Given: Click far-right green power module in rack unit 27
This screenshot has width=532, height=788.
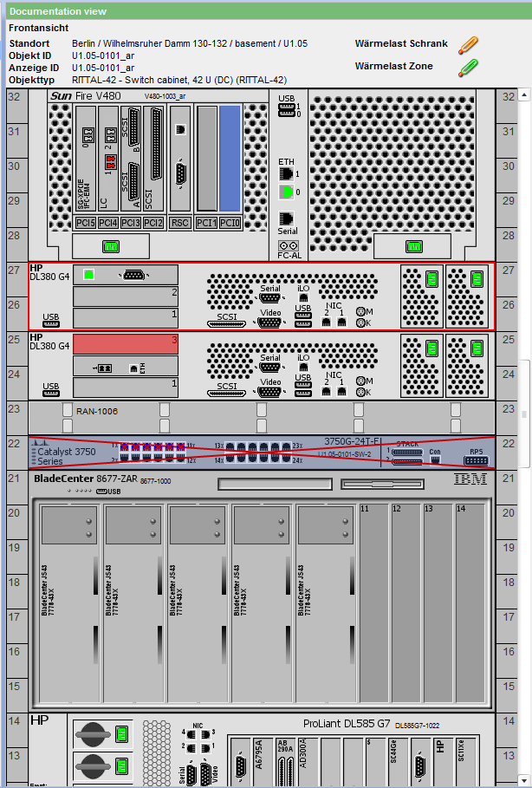Looking at the screenshot, I should [476, 279].
